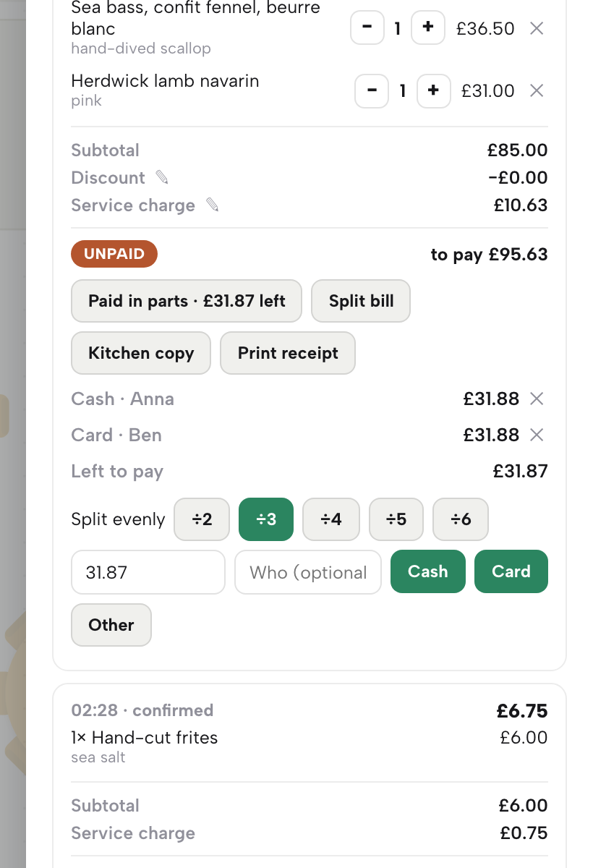This screenshot has height=868, width=593.
Task: Decrease Herdwick lamb quantity
Action: (x=372, y=90)
